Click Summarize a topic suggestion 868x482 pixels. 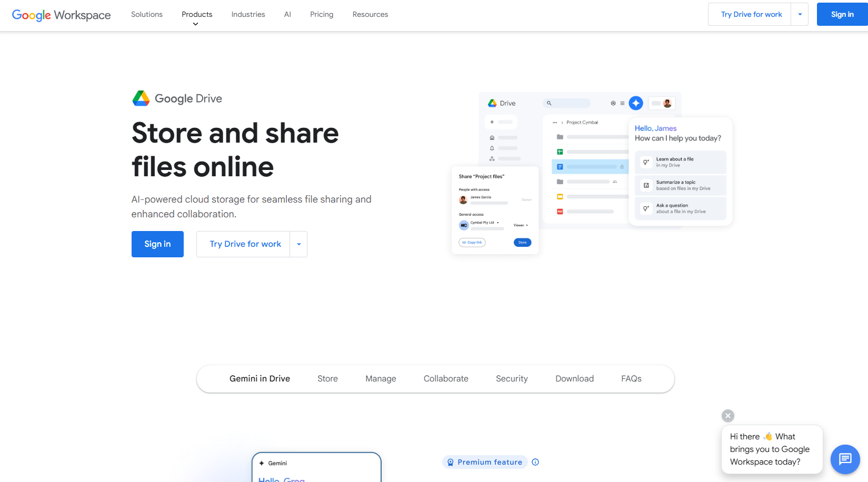(681, 185)
